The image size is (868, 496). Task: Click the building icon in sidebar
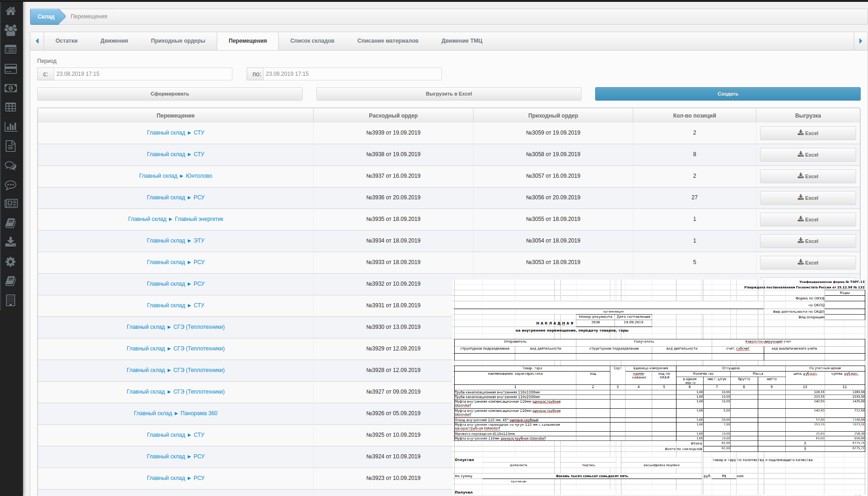coord(11,300)
